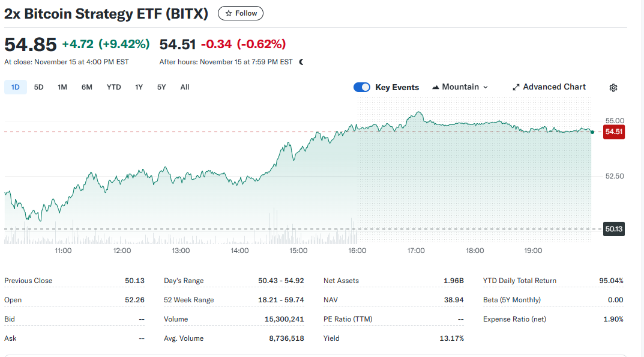Select the 1D time range tab
The width and height of the screenshot is (644, 357).
(15, 87)
